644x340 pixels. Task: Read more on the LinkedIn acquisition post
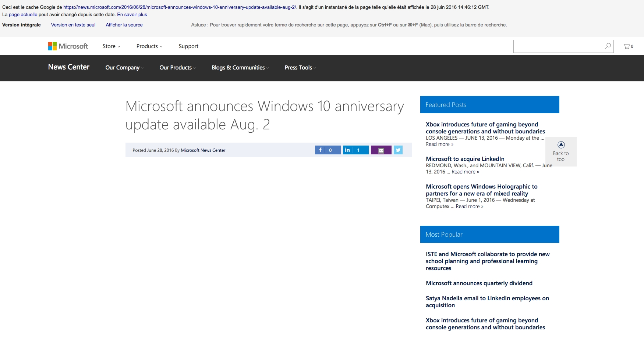click(465, 172)
